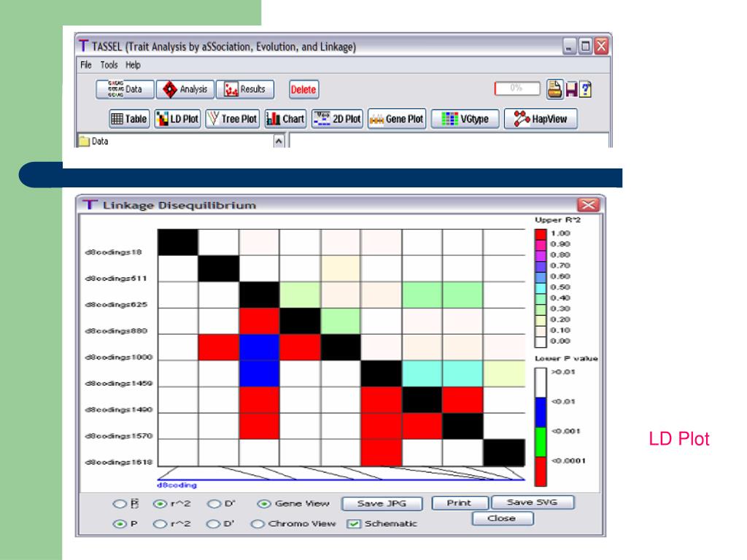Select upper-row r^2 radio button
The height and width of the screenshot is (560, 747).
click(160, 504)
